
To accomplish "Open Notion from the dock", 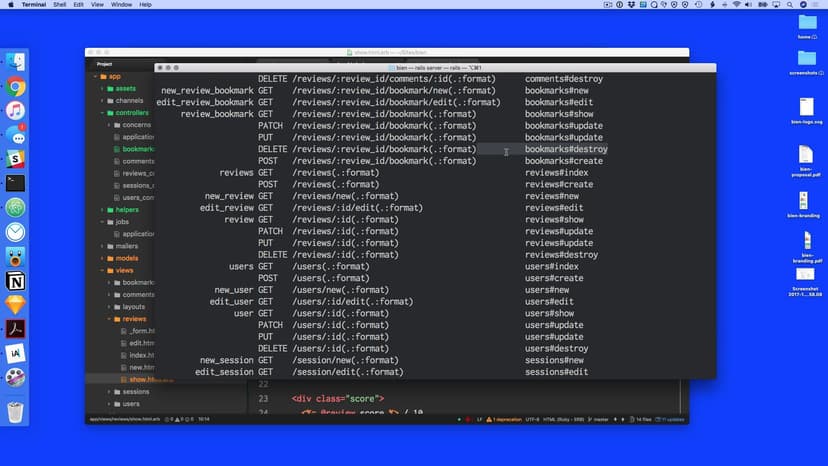I will pyautogui.click(x=15, y=280).
